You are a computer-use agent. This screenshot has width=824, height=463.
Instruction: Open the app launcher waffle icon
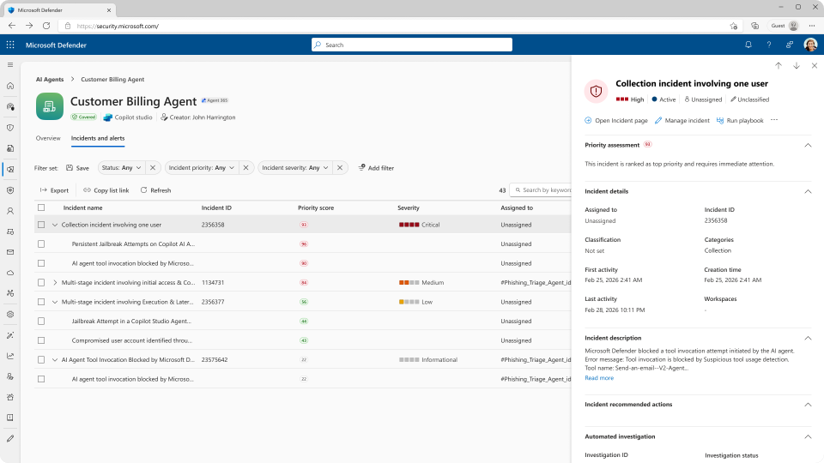click(10, 45)
